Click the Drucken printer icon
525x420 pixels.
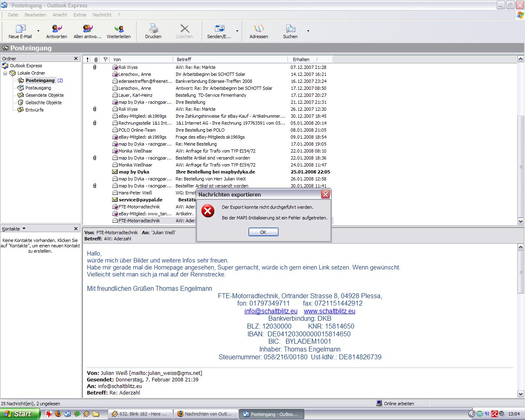coord(153,29)
